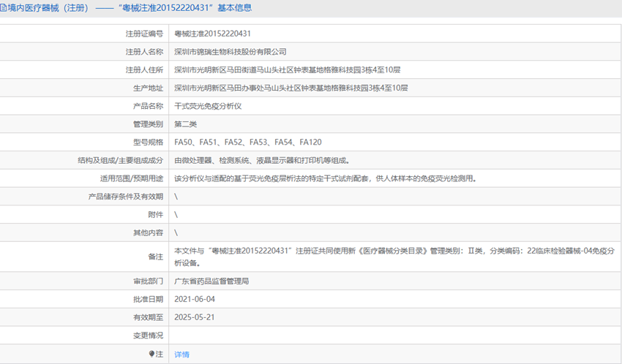Click the label 适用范围/预期用途
The image size is (622, 364).
(131, 178)
